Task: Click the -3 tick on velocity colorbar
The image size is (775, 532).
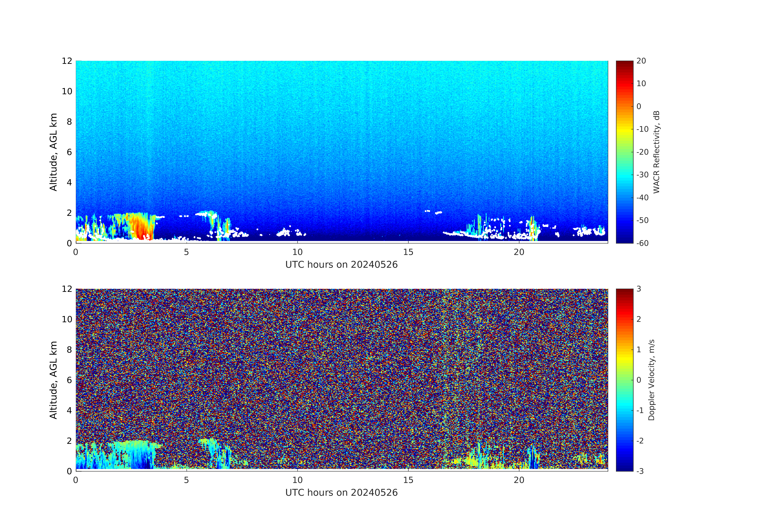Action: click(x=640, y=471)
